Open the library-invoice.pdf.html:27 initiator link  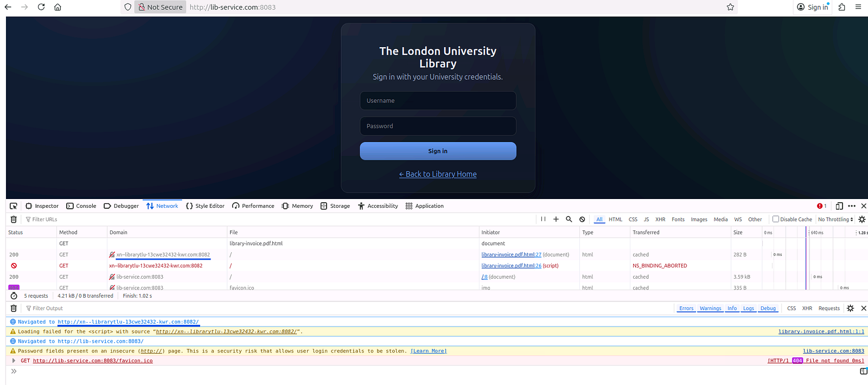coord(511,254)
